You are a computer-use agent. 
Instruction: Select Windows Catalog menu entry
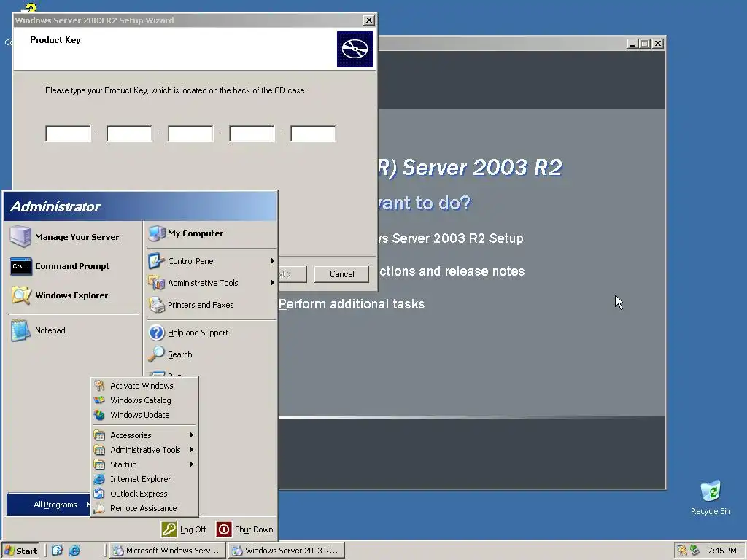coord(144,400)
